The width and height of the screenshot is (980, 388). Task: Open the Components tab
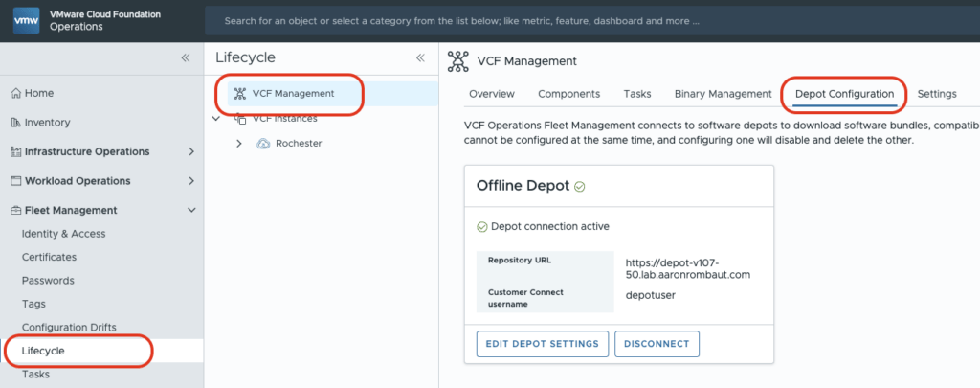568,94
